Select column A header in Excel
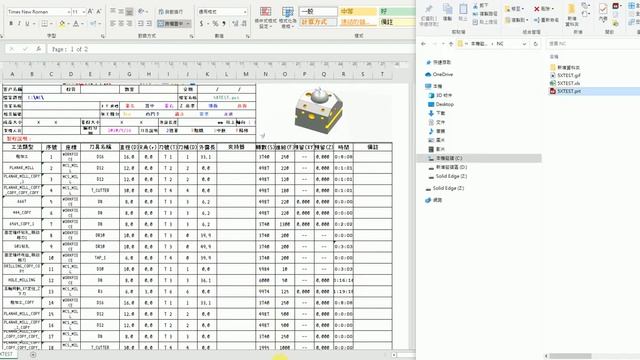640x360 pixels. point(12,74)
